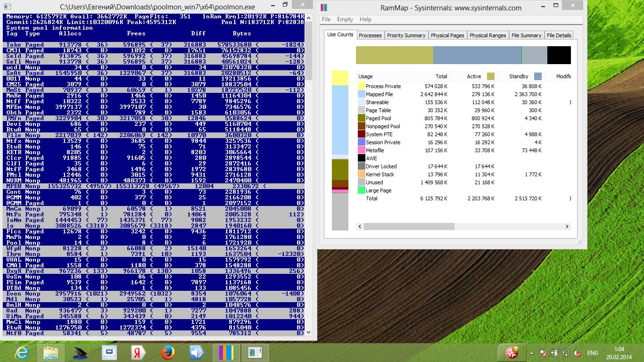
Task: Open the Empty menu in RamMap
Action: point(345,19)
